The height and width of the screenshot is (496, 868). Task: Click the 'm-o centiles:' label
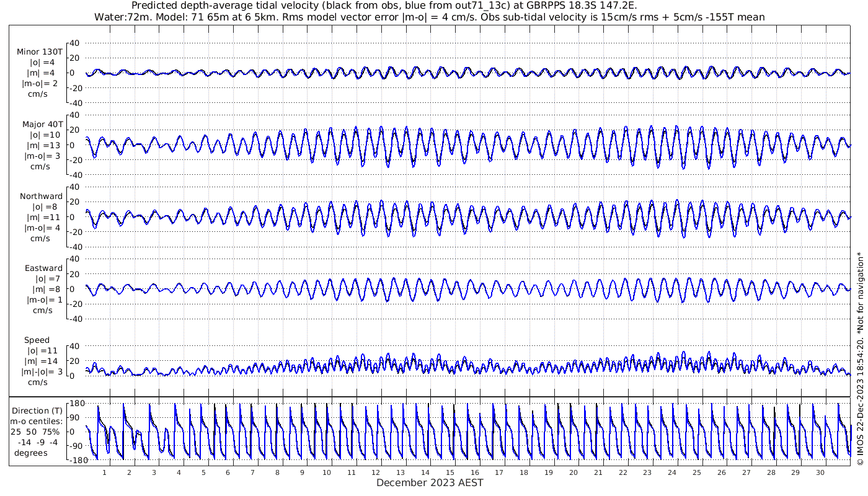37,422
